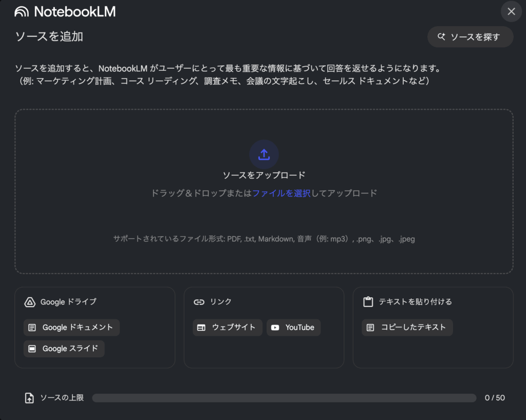526x420 pixels.
Task: Click the NotebookLM title text
Action: point(75,12)
